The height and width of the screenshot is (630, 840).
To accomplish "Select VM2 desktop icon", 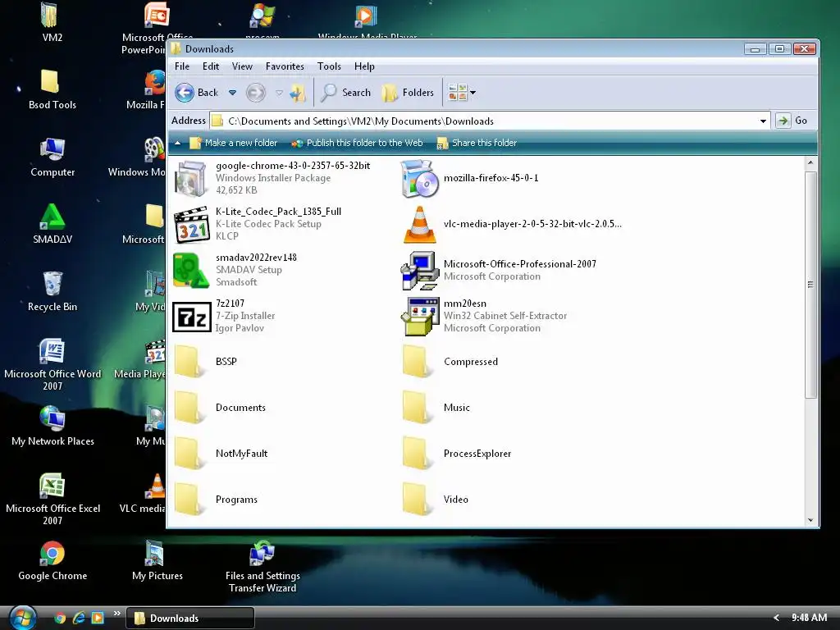I will click(52, 22).
